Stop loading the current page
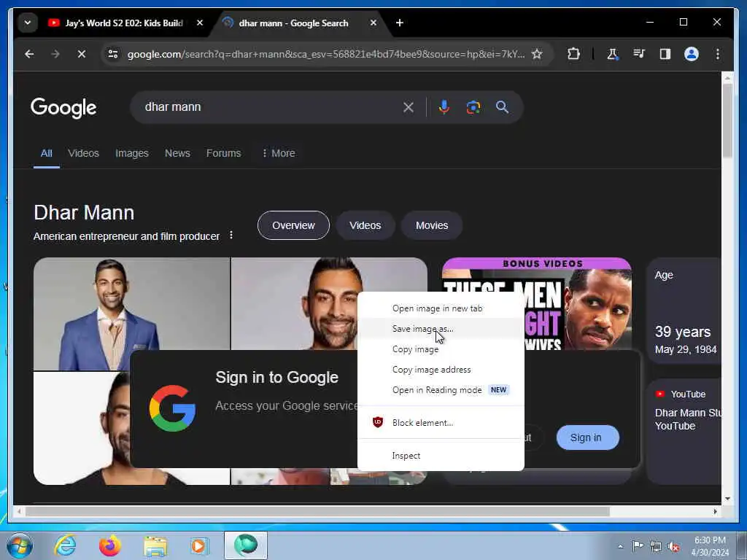The image size is (747, 560). coord(82,54)
